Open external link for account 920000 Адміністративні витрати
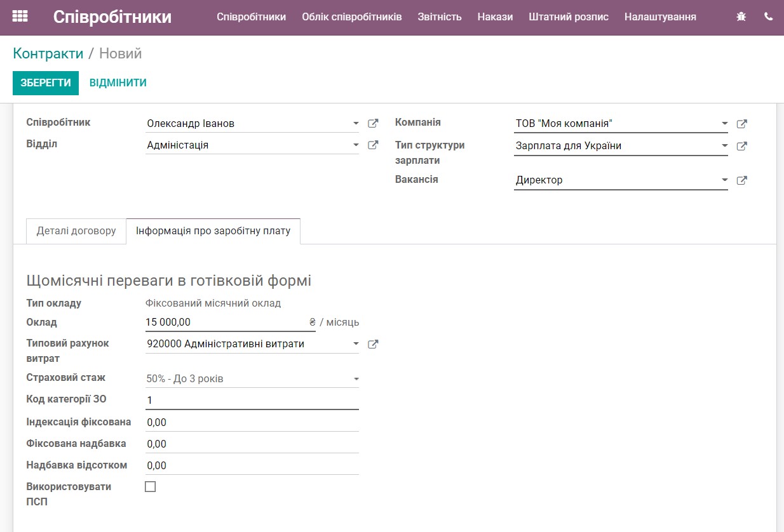This screenshot has width=784, height=532. coord(373,344)
